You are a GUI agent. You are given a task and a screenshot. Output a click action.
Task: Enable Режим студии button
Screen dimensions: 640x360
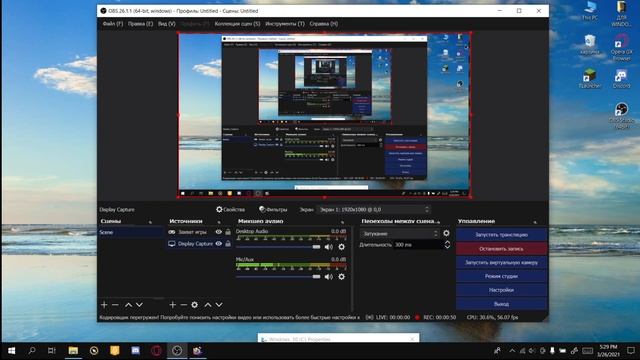click(x=501, y=276)
